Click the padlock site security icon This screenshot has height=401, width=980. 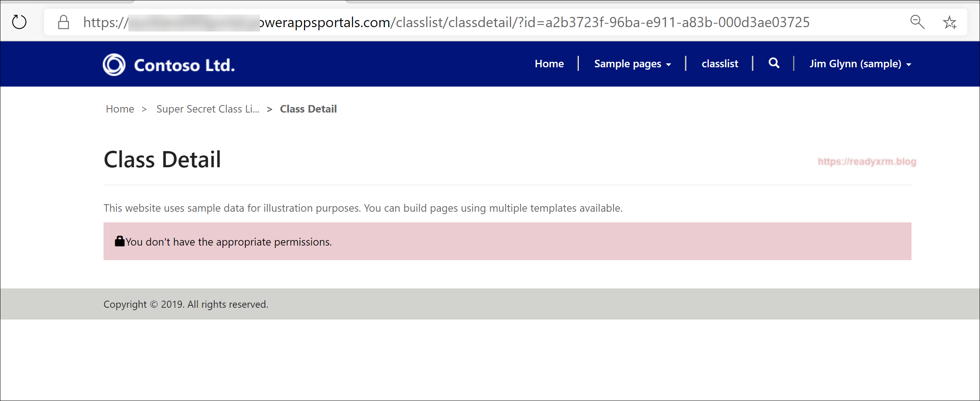tap(63, 22)
